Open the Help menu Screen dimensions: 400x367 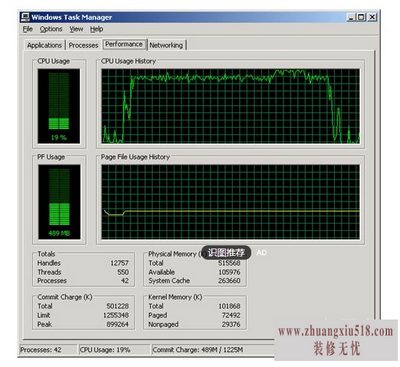click(x=96, y=29)
